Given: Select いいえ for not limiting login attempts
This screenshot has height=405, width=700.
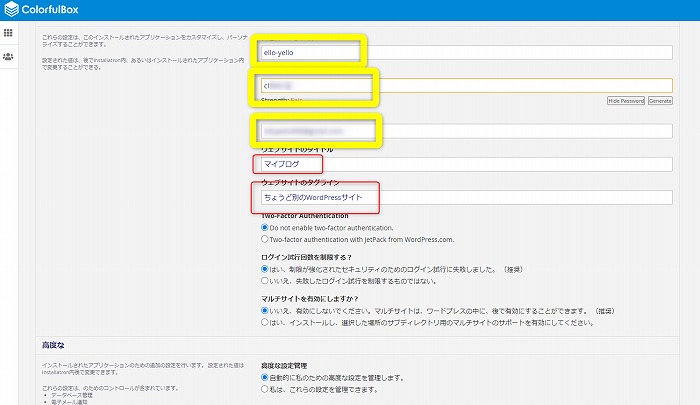Looking at the screenshot, I should (264, 280).
